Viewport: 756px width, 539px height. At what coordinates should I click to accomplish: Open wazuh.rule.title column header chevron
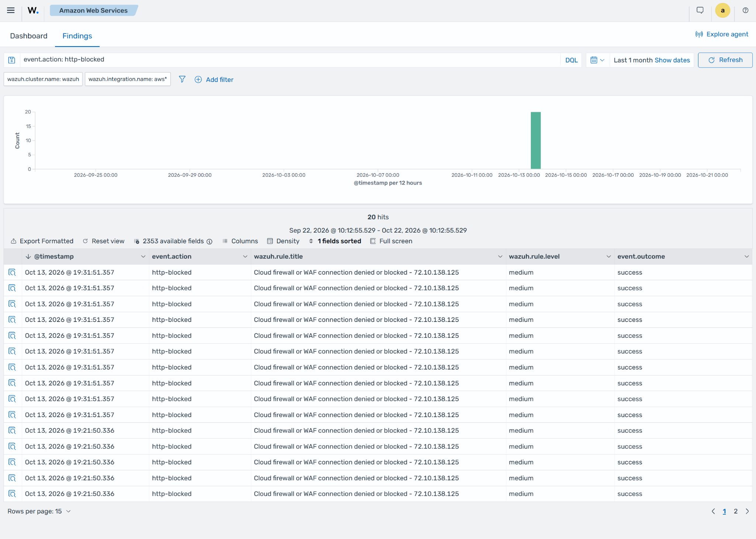point(500,257)
